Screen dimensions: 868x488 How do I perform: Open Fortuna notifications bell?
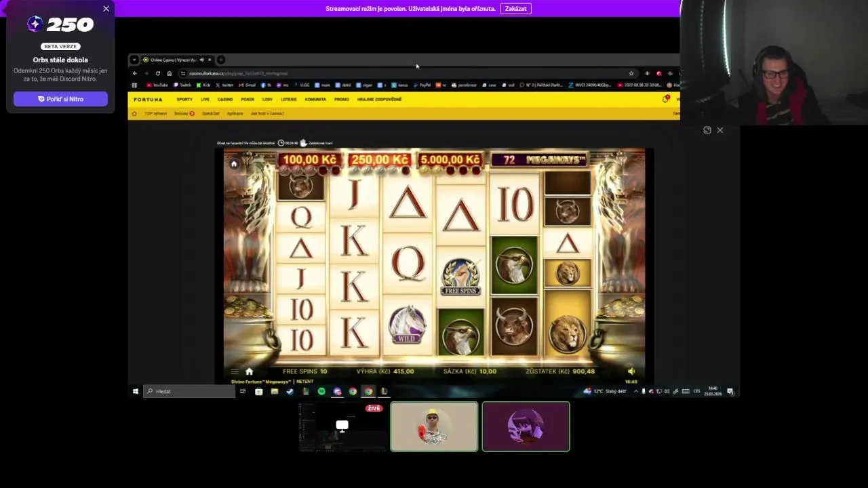665,100
